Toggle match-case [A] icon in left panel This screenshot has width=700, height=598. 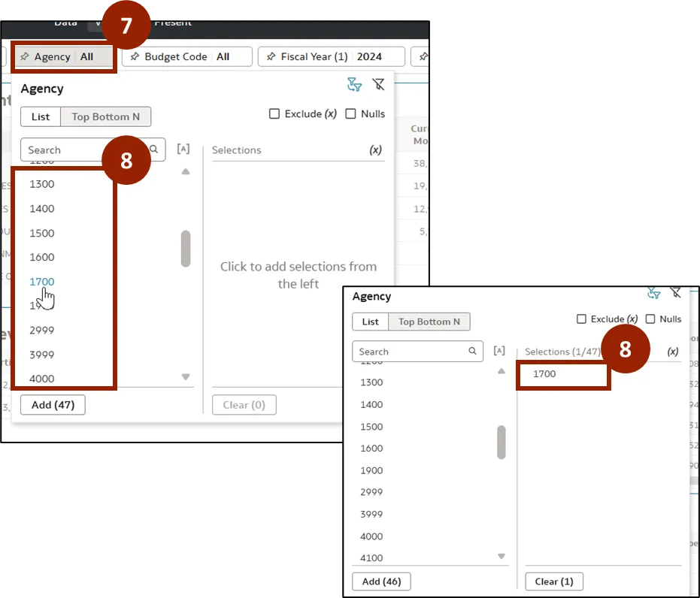coord(183,149)
